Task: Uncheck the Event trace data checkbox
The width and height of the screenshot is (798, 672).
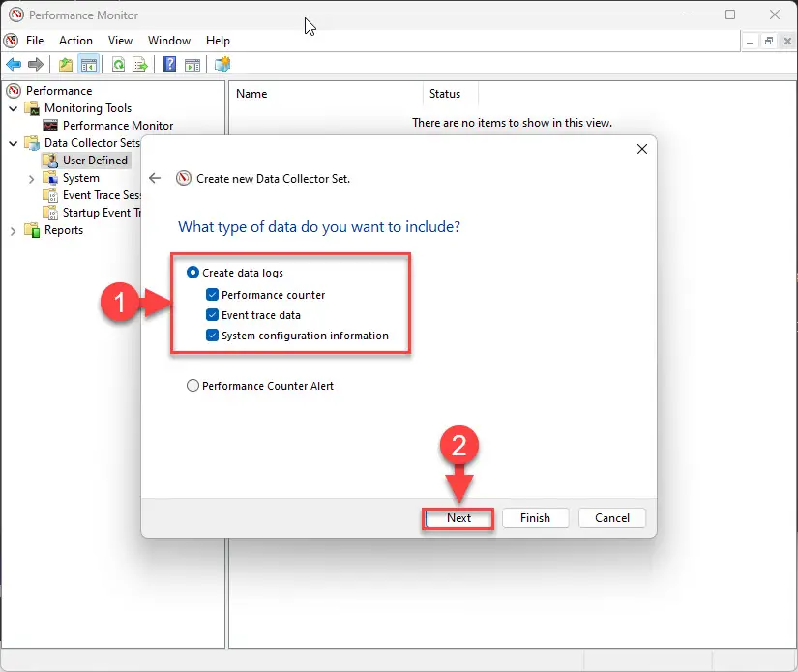Action: point(212,315)
